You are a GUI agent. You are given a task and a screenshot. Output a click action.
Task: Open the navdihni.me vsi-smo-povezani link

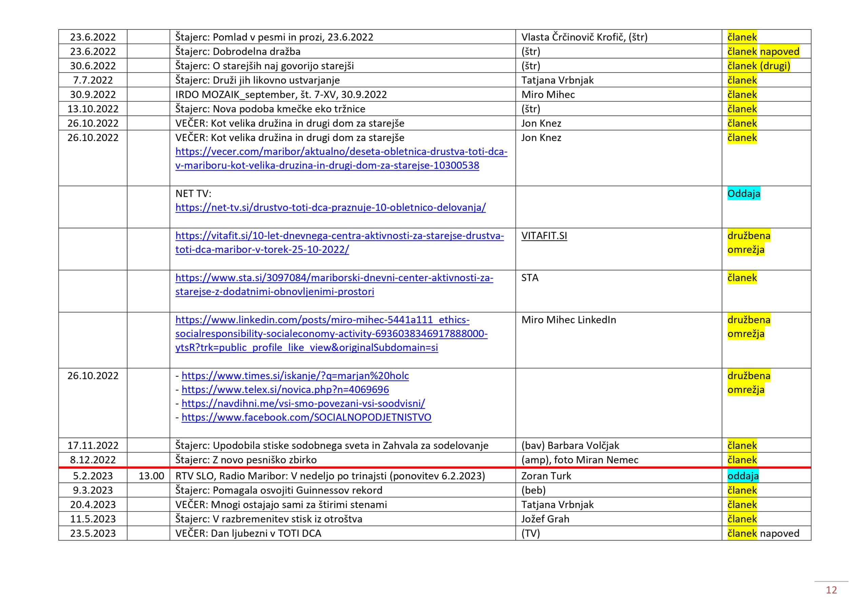pos(303,404)
